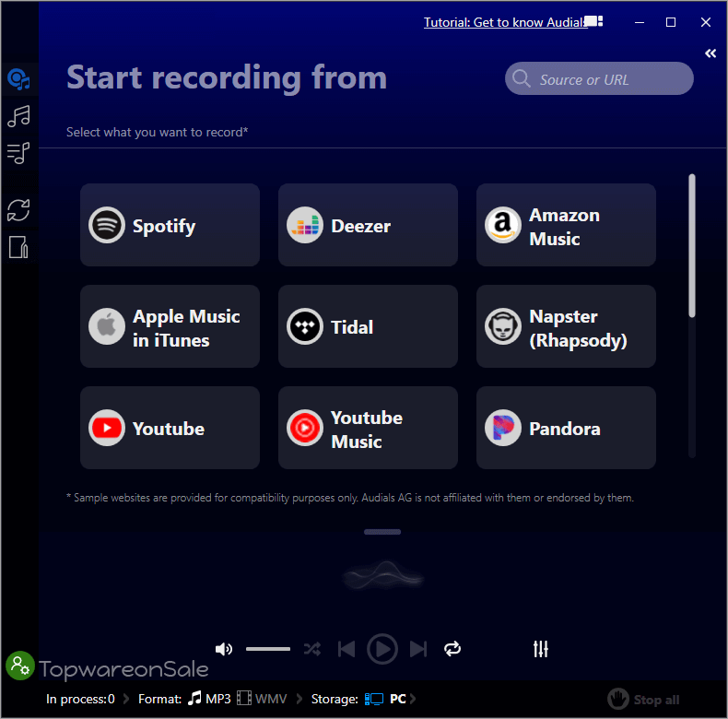Open the converter sync arrows icon

[x=19, y=210]
